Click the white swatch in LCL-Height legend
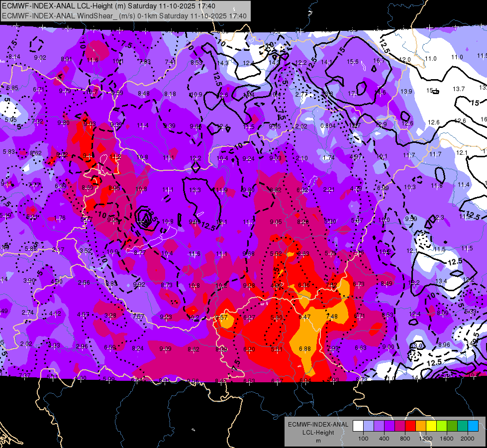 tap(358, 426)
